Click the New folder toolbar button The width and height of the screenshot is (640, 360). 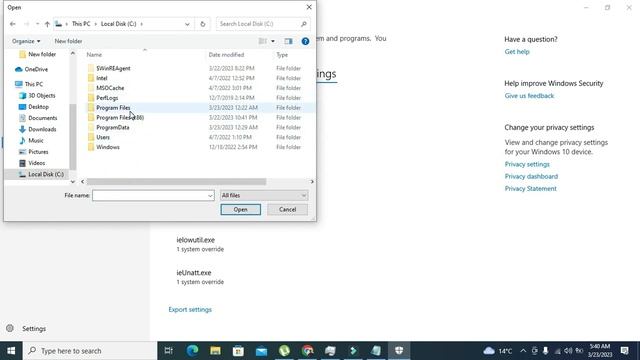coord(68,41)
